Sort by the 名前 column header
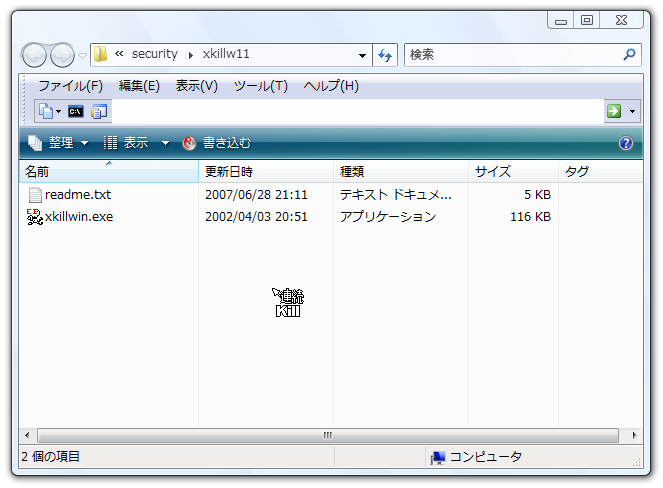Image resolution: width=663 pixels, height=488 pixels. 109,172
